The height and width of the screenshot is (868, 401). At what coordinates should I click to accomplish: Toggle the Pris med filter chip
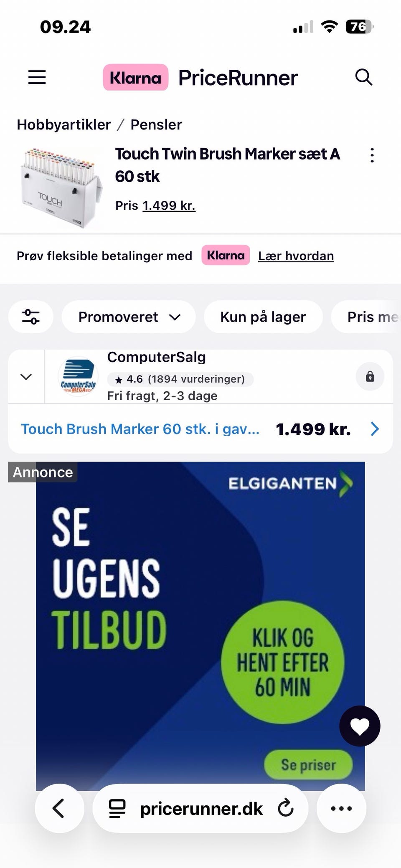point(366,317)
